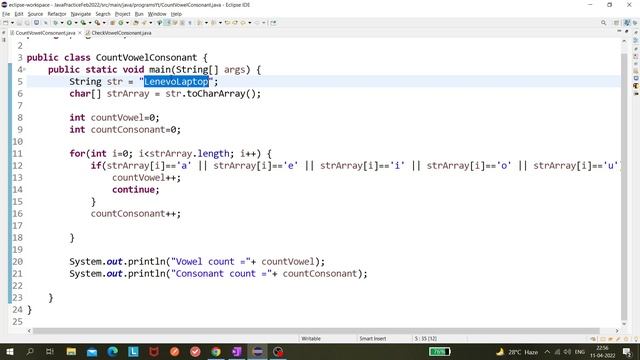Expand the Run button dropdown arrow
640x360 pixels.
76,23
